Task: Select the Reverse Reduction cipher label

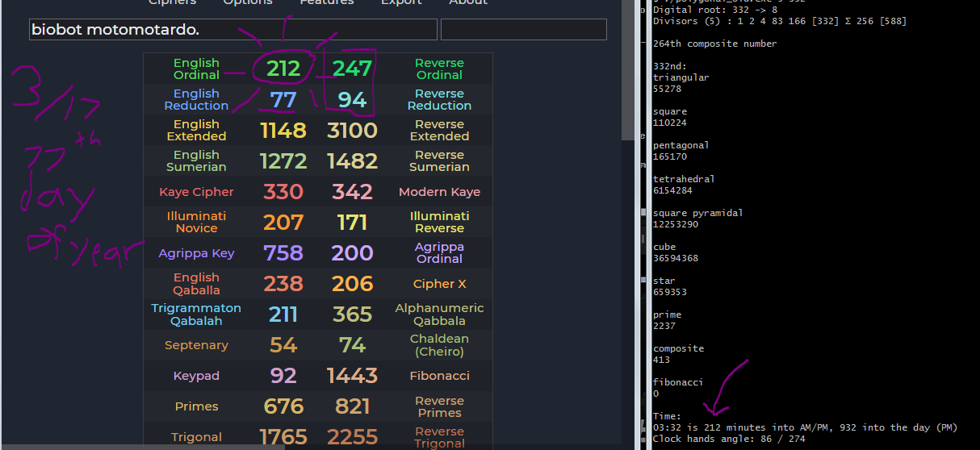Action: [439, 99]
